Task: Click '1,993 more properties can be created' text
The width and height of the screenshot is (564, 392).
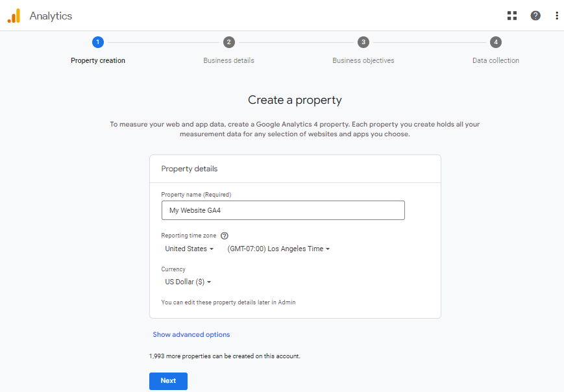Action: pos(225,356)
